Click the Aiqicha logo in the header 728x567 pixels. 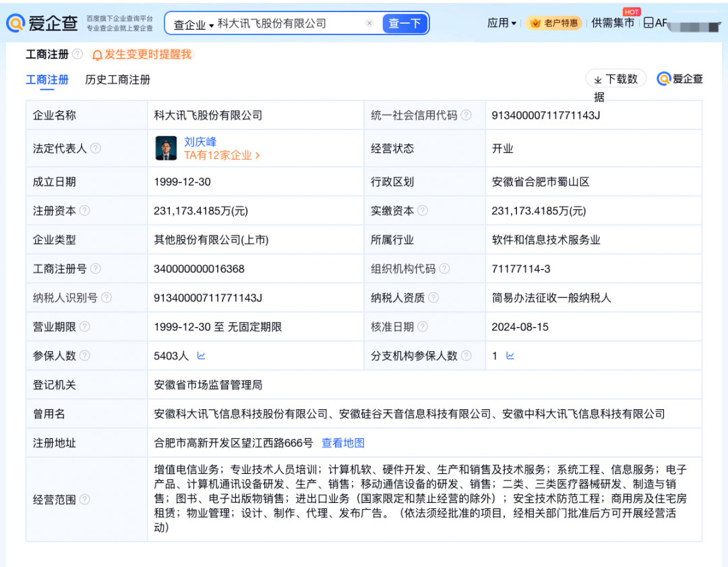42,24
